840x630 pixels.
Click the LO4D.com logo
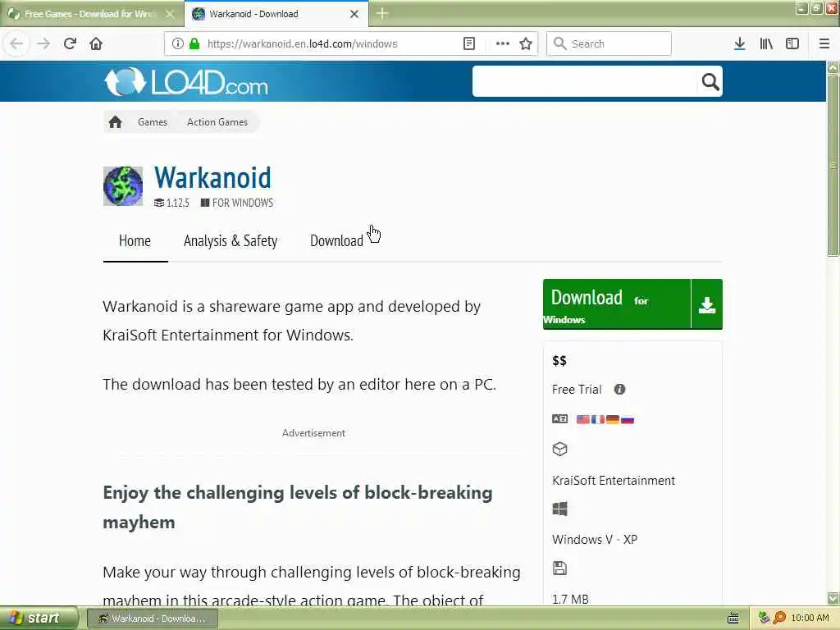point(185,82)
